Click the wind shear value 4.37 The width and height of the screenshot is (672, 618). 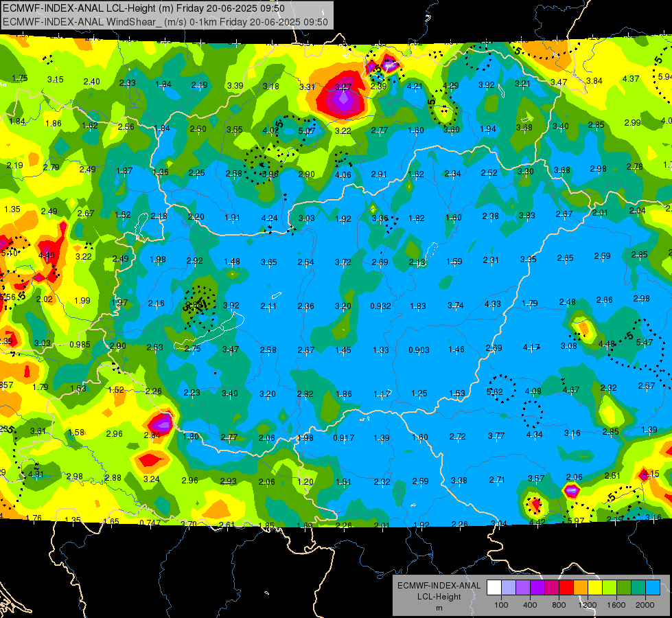pyautogui.click(x=631, y=79)
